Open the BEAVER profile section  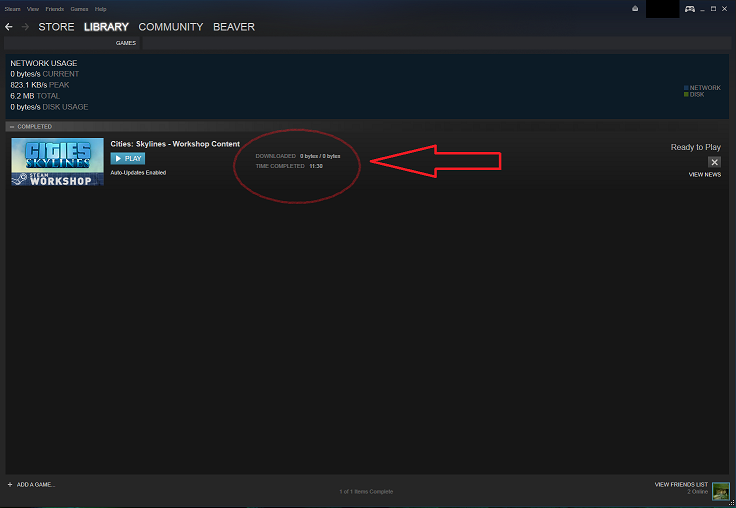(x=234, y=27)
